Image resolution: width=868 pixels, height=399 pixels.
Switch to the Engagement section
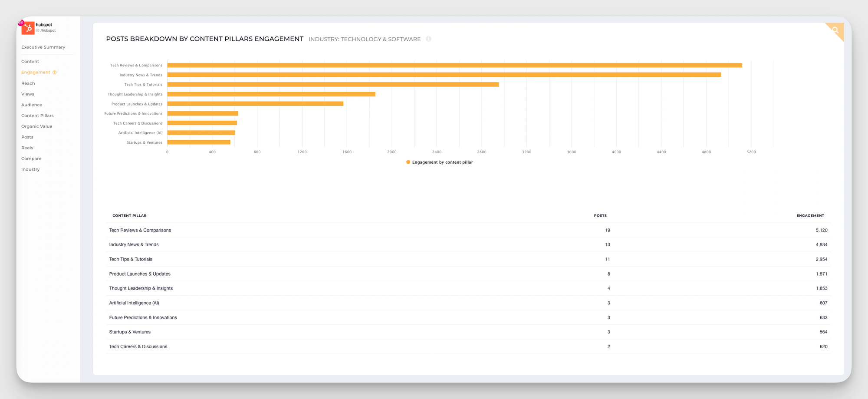click(x=36, y=72)
